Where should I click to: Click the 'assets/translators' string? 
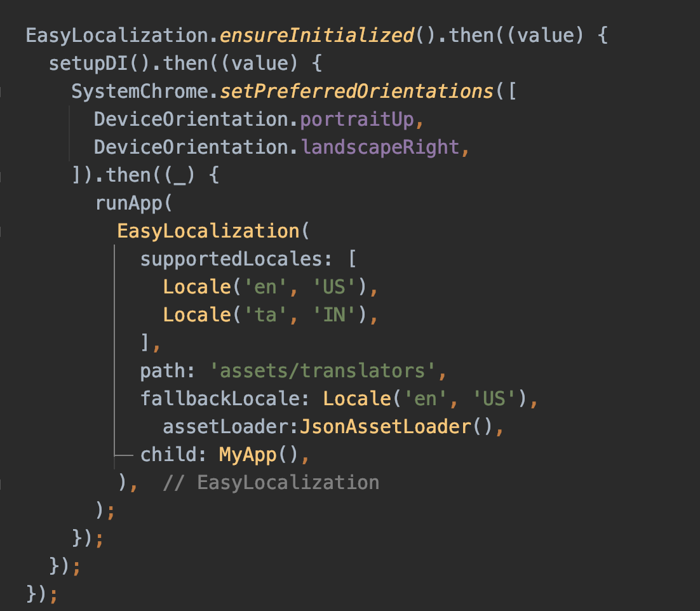coord(323,372)
